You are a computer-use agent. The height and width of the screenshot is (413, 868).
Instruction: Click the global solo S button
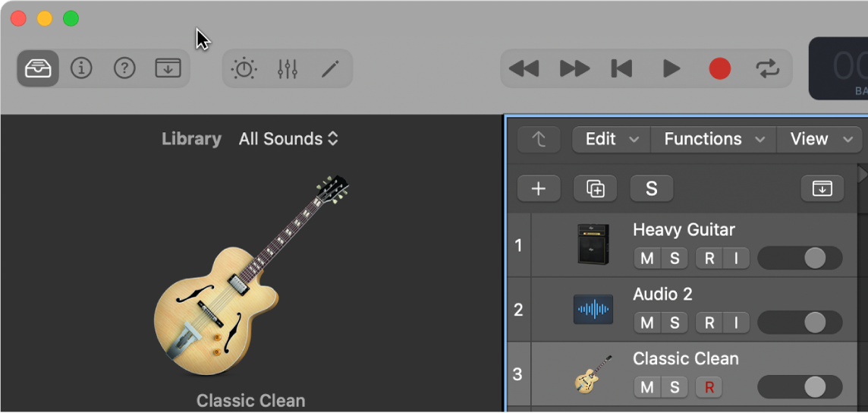click(652, 189)
